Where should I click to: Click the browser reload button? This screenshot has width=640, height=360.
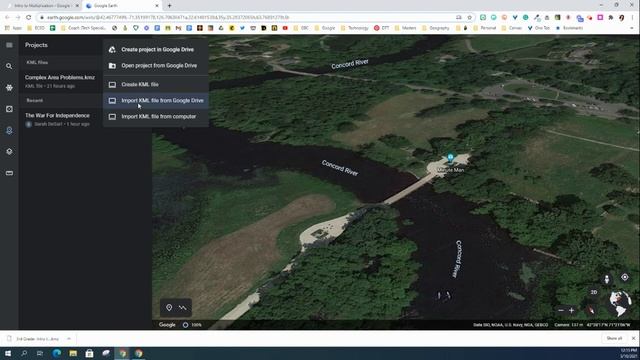point(29,18)
